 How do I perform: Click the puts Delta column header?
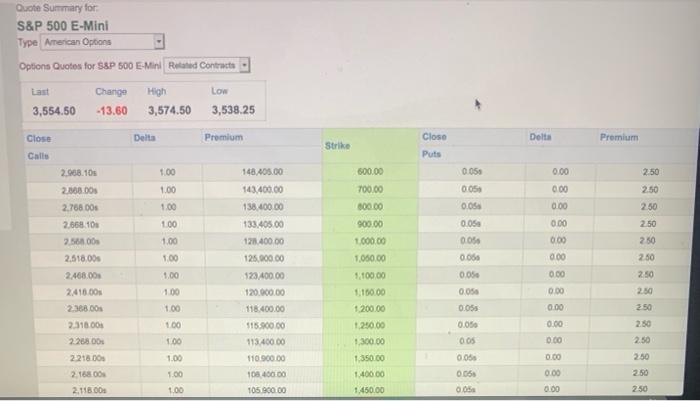540,137
